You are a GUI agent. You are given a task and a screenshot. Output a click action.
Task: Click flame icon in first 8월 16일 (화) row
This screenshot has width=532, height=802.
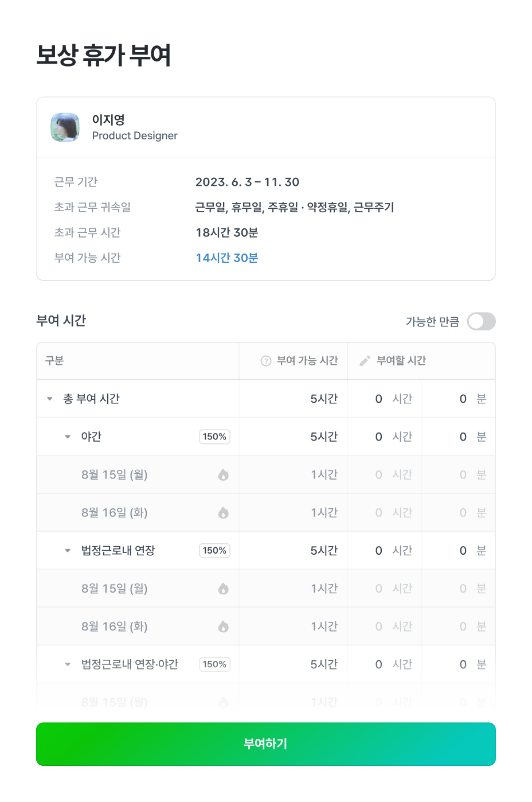[x=224, y=512]
